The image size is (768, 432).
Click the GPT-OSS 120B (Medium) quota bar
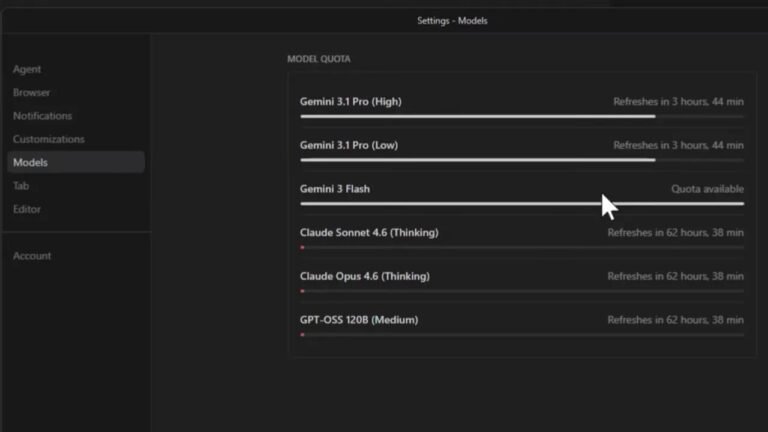point(522,335)
